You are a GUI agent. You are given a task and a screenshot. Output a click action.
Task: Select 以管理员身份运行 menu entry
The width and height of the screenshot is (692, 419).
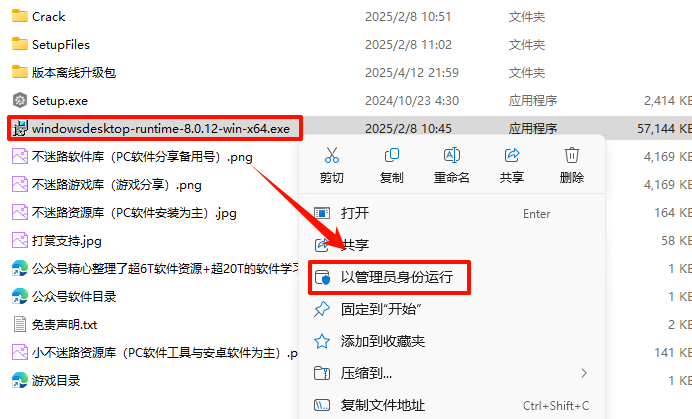390,277
